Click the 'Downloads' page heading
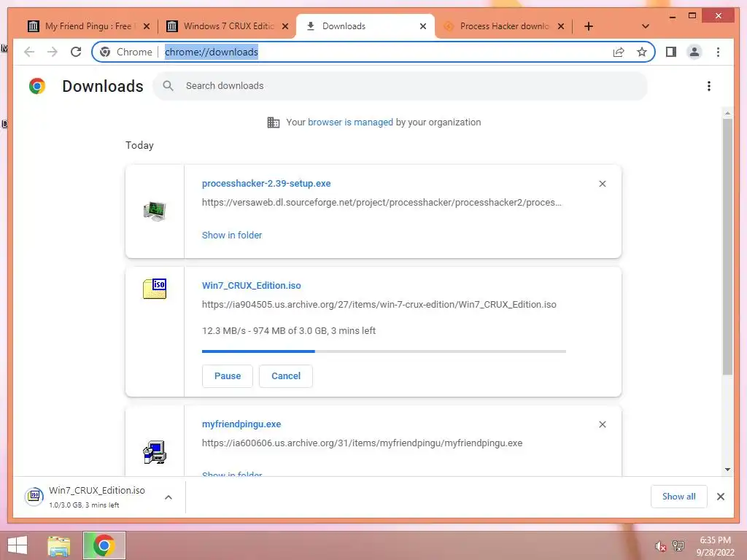This screenshot has width=747, height=560. tap(102, 86)
